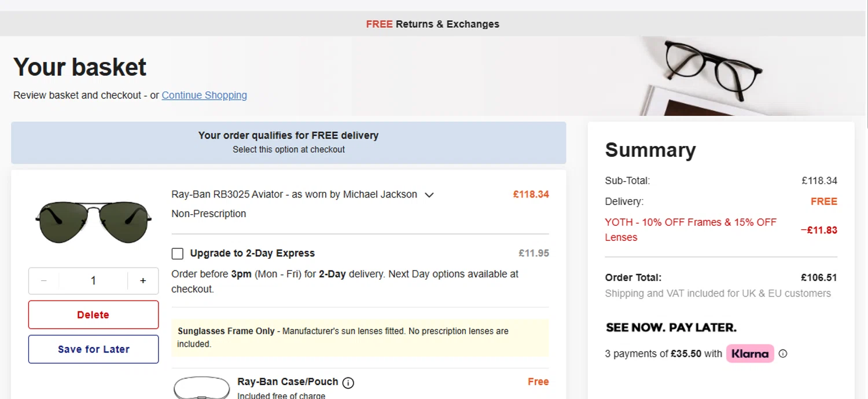Save the sunglasses for later

pos(93,349)
